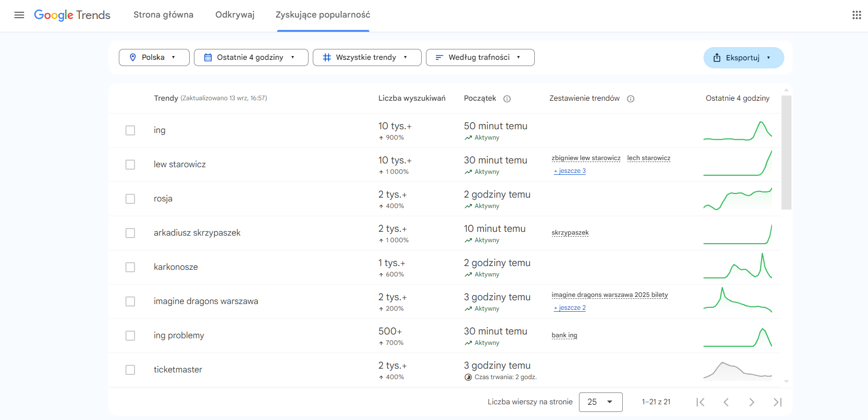The width and height of the screenshot is (868, 420).
Task: Open the Ostatnie 4 godziny time filter
Action: pos(251,57)
